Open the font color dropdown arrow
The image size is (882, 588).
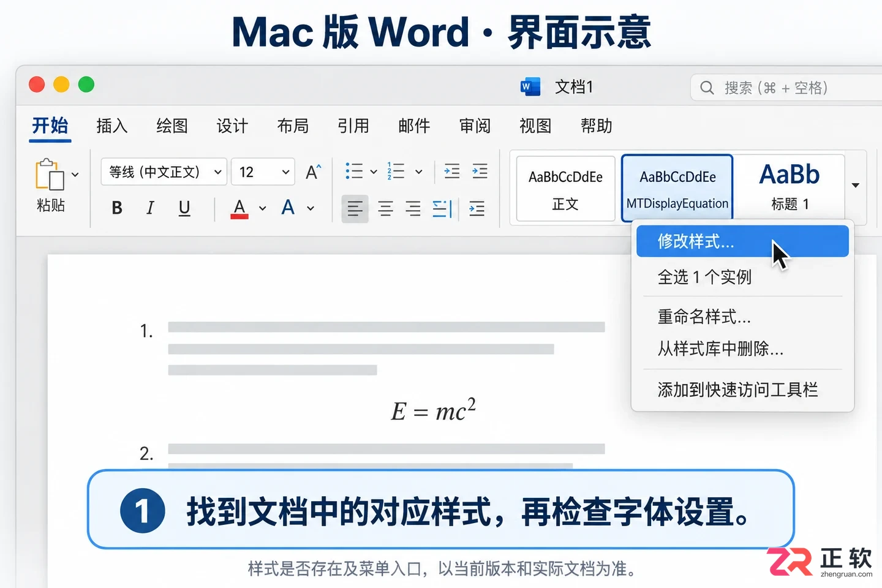point(263,208)
